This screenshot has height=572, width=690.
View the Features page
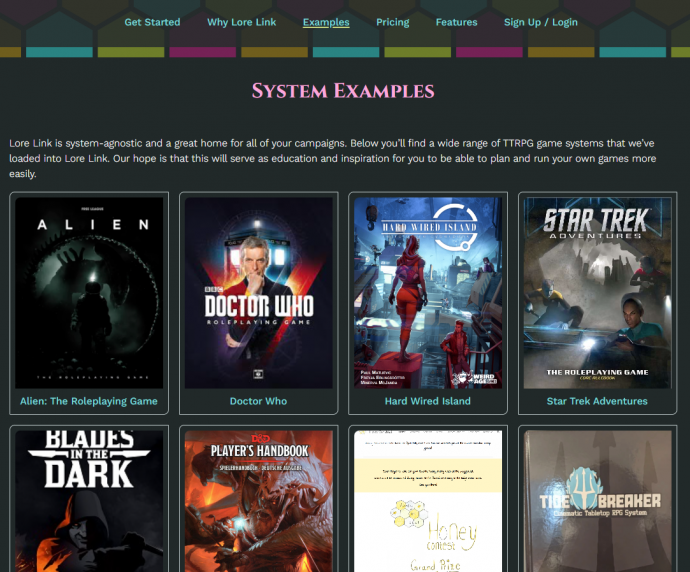point(456,22)
